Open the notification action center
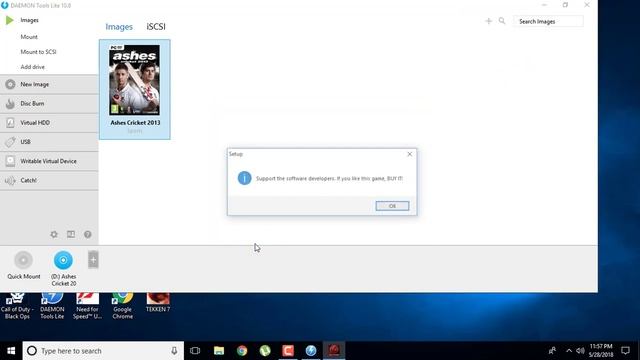This screenshot has height=360, width=640. 625,351
